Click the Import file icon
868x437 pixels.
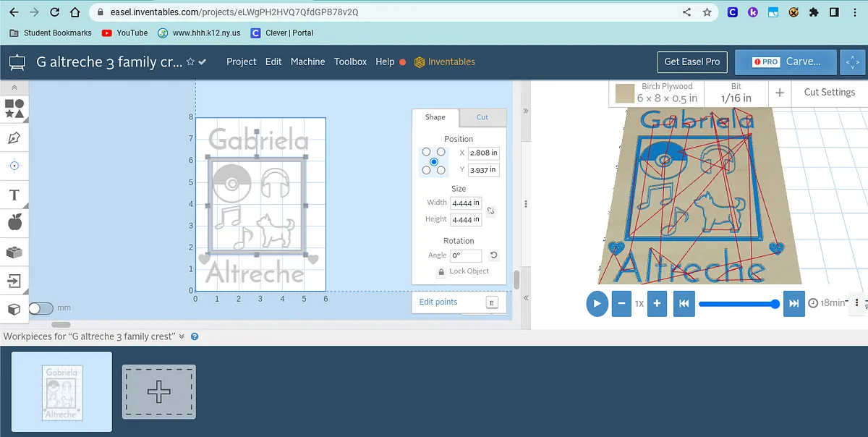[x=14, y=280]
